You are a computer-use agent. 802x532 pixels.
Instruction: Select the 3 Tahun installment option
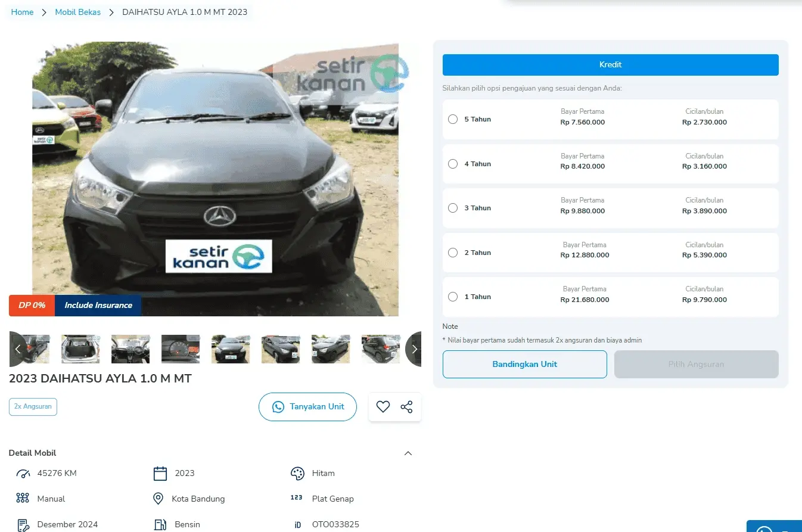coord(453,208)
